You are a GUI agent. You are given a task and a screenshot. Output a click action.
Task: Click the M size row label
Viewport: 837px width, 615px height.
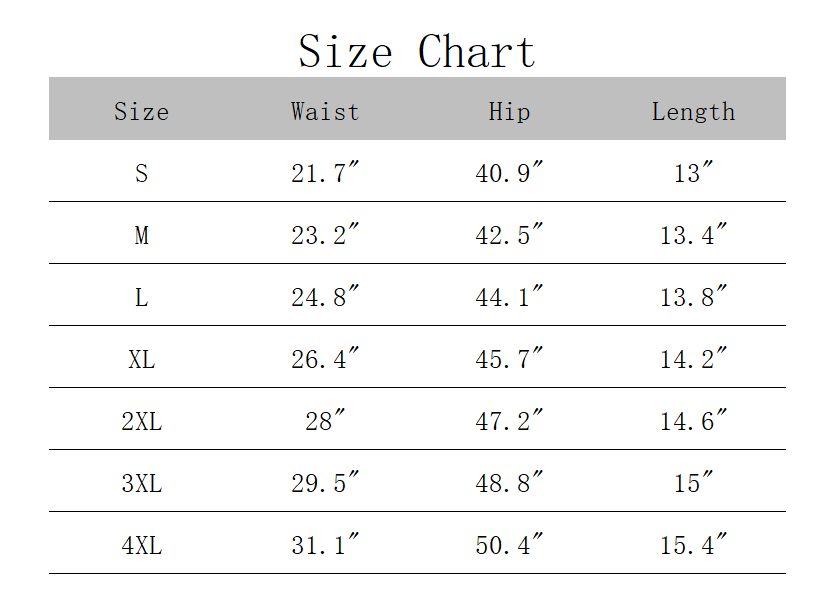tap(141, 235)
